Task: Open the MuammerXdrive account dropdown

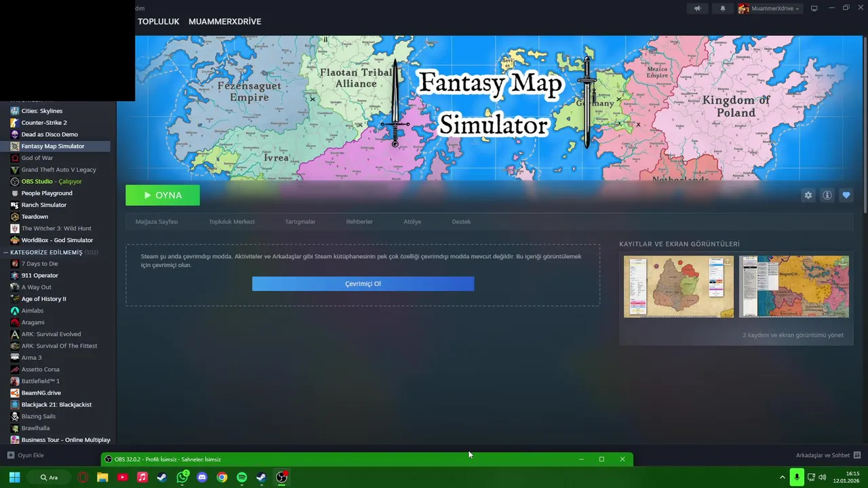Action: pyautogui.click(x=769, y=8)
